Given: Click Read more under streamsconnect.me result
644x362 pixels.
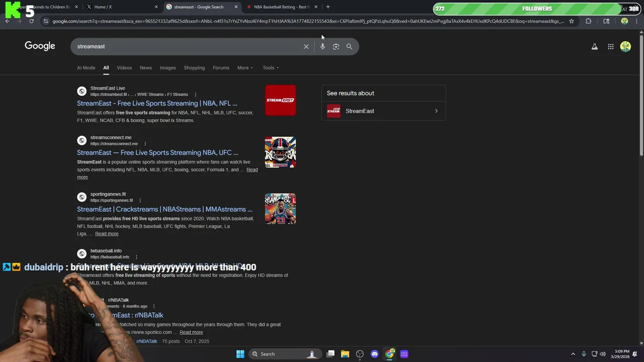Looking at the screenshot, I should click(252, 170).
